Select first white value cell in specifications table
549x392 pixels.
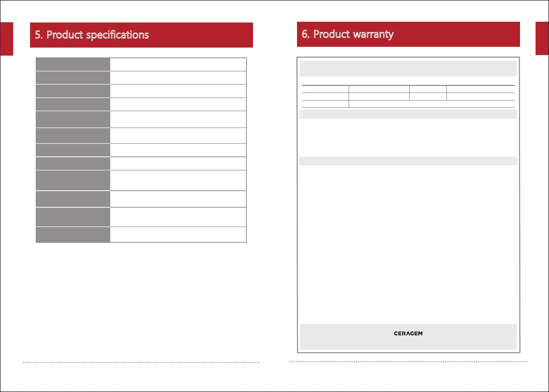click(178, 64)
